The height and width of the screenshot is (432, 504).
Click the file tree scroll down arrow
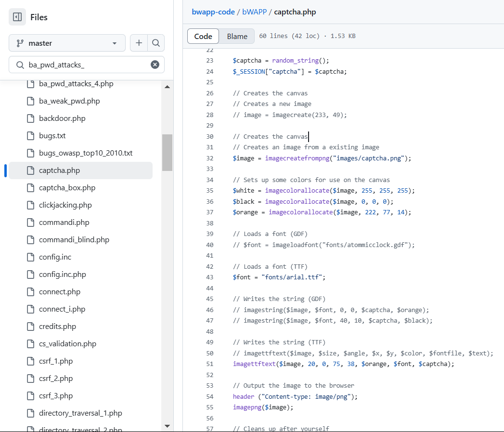click(x=167, y=426)
